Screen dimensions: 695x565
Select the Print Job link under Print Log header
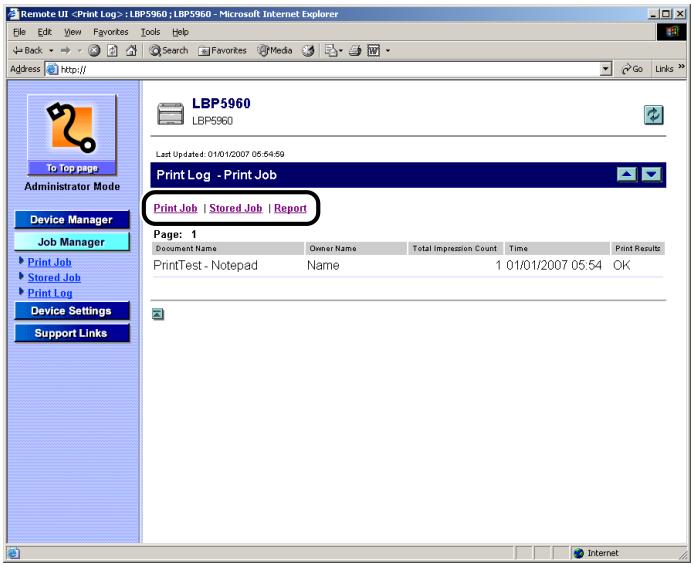[175, 208]
